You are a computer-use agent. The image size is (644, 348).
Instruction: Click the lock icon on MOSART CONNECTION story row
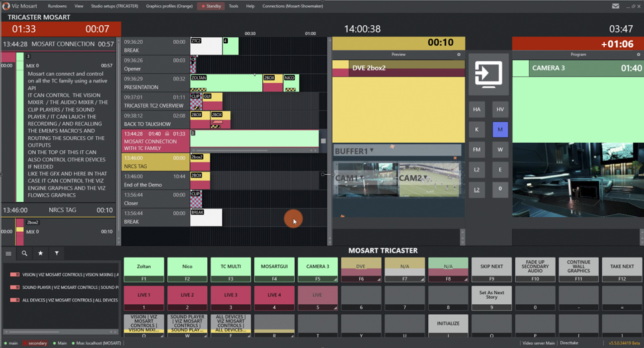[167, 134]
